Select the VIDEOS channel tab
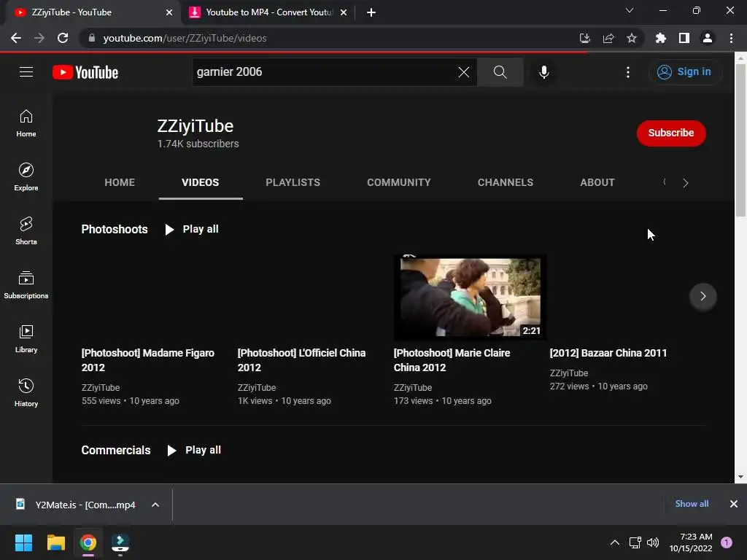Viewport: 747px width, 560px height. [x=201, y=182]
